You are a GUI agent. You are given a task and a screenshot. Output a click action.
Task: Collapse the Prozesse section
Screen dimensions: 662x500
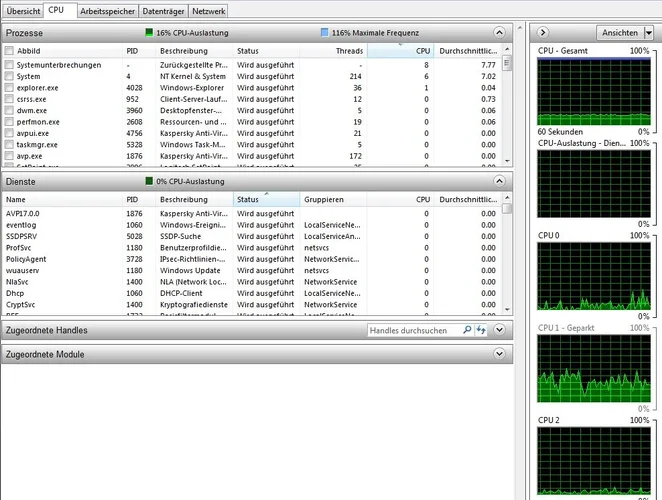point(499,33)
